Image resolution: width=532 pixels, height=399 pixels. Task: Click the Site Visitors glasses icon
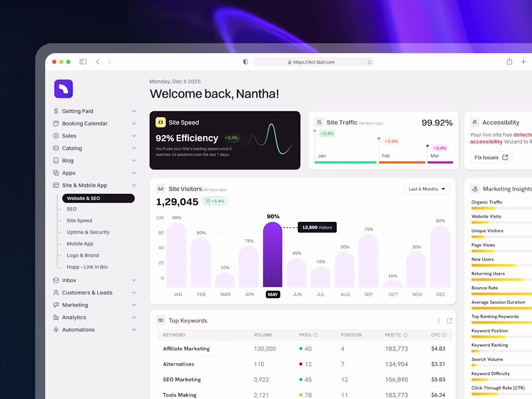click(161, 189)
